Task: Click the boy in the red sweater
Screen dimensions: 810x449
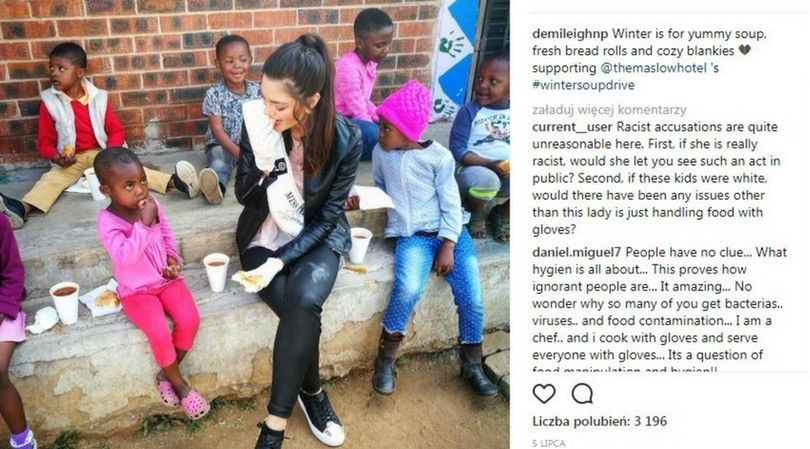Action: click(x=75, y=129)
